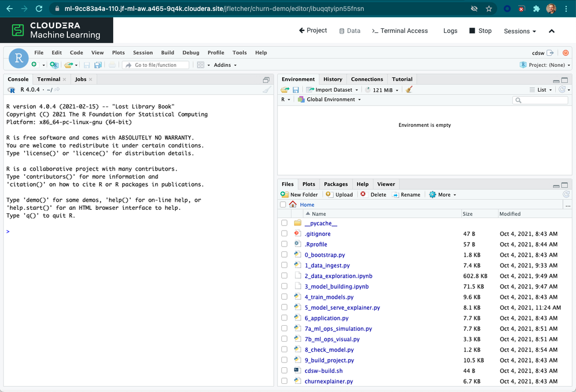Click the New Folder button

click(x=299, y=195)
